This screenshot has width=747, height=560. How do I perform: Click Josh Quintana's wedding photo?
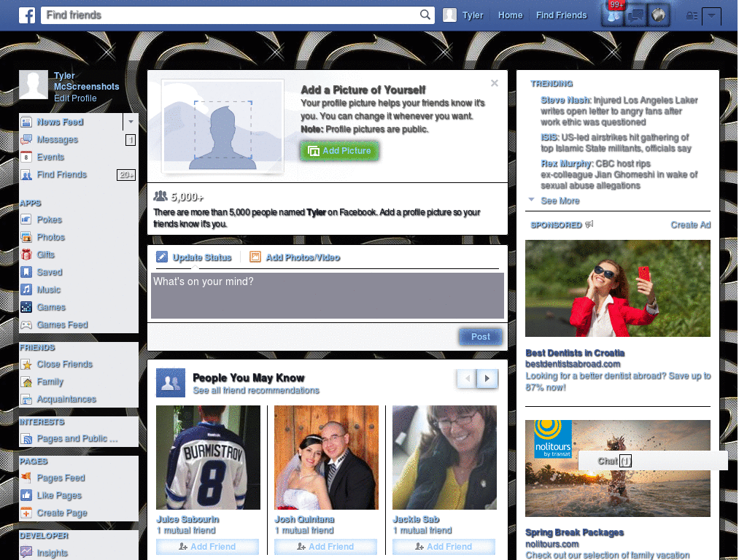[326, 457]
